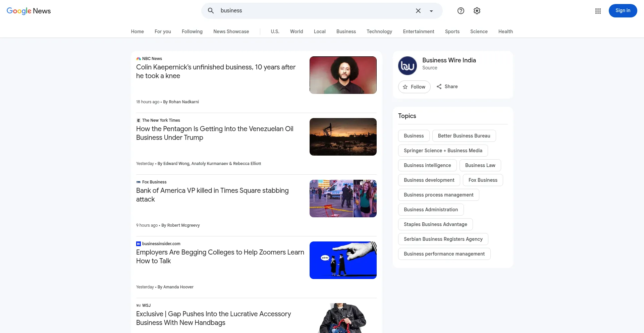
Task: Click the Google News logo
Action: pos(29,11)
